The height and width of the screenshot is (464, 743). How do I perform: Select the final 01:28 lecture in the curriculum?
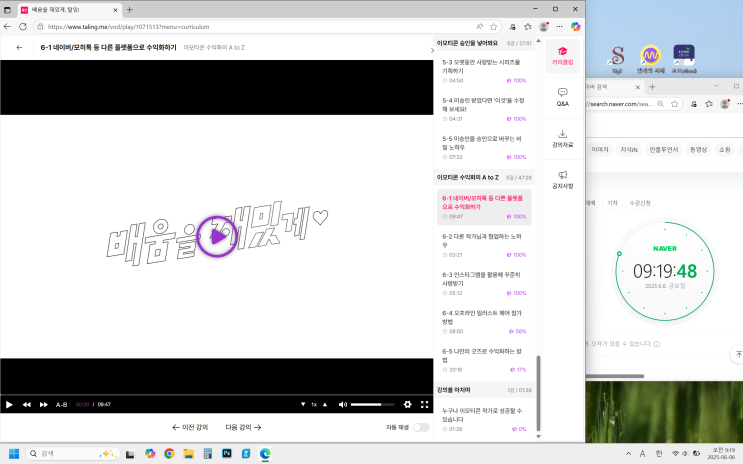[x=484, y=419]
